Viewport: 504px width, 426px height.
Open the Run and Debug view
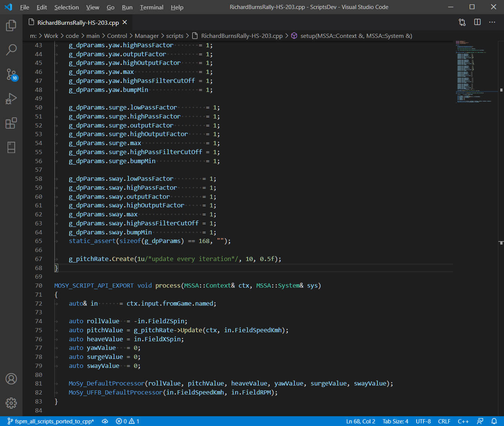11,99
